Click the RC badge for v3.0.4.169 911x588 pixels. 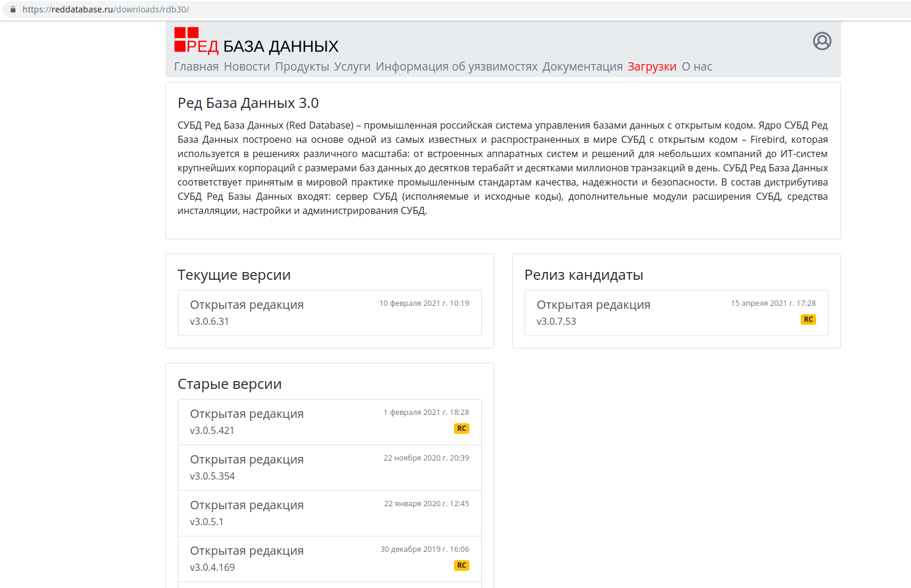pos(462,565)
